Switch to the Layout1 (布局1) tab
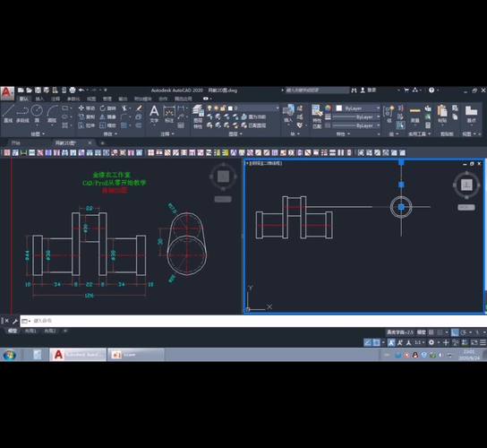 [x=30, y=331]
